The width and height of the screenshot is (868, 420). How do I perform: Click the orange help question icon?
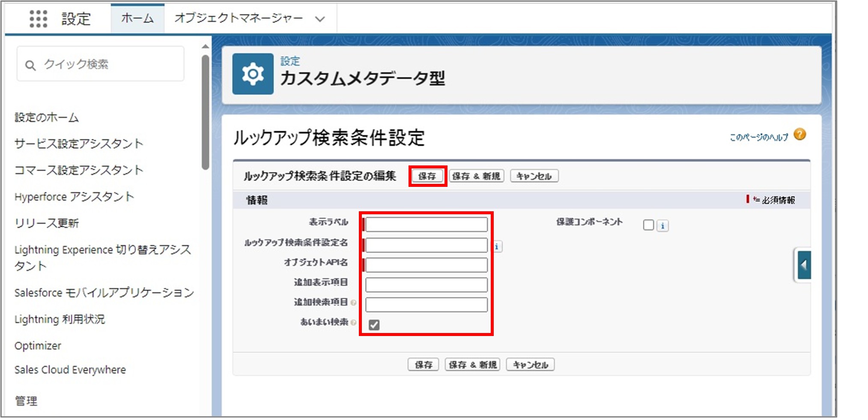[800, 135]
